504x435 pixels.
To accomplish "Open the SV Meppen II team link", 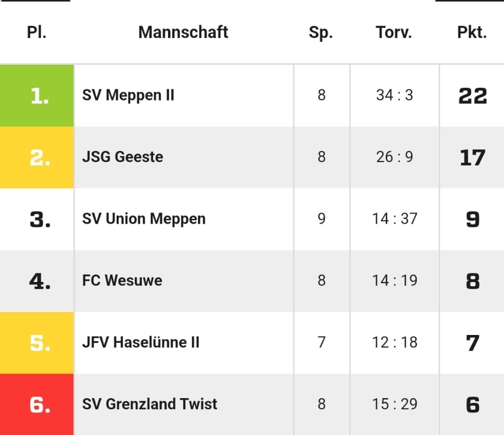I will coord(128,95).
